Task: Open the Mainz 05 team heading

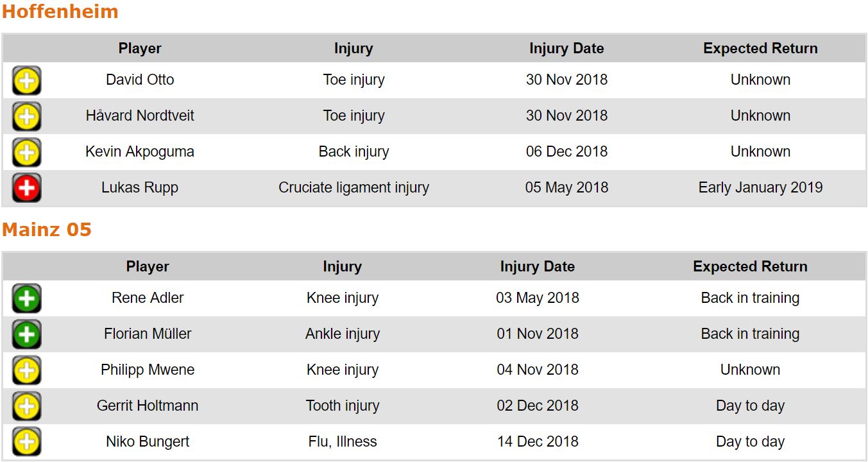Action: click(47, 230)
